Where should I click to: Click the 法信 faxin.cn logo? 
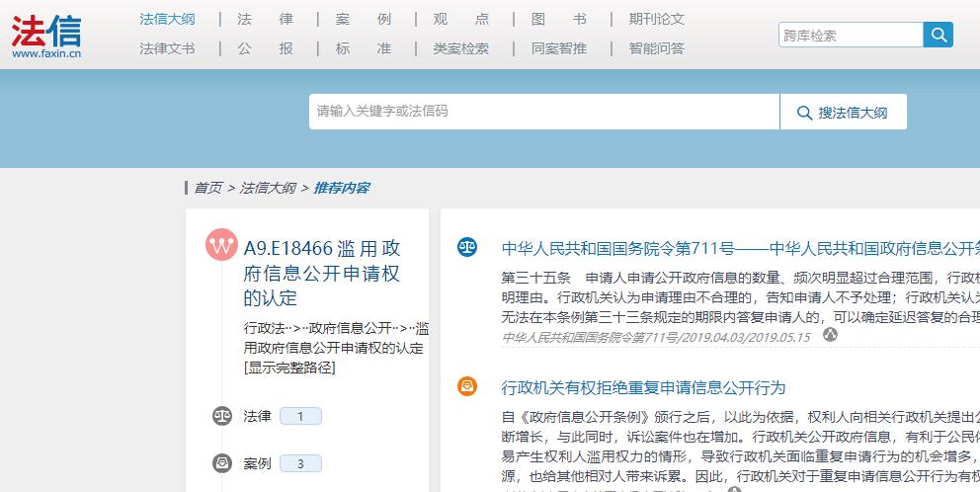pos(46,37)
